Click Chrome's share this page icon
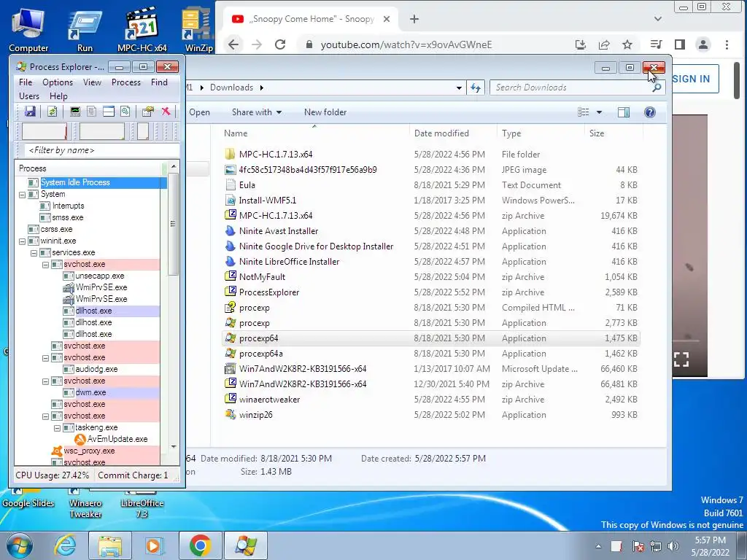747x560 pixels. pos(604,44)
